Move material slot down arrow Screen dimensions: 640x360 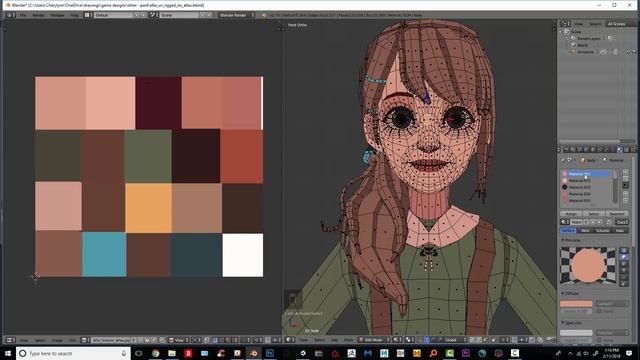tap(626, 200)
